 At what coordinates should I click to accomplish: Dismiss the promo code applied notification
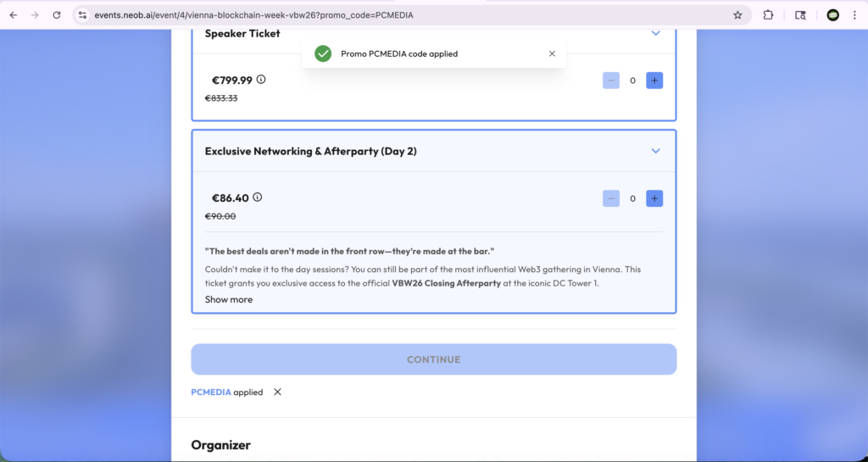pyautogui.click(x=552, y=53)
